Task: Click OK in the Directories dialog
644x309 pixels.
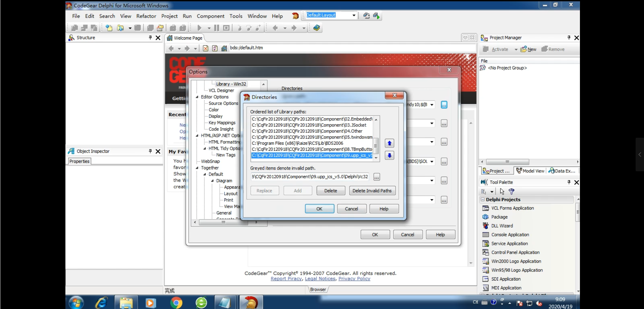Action: tap(319, 209)
